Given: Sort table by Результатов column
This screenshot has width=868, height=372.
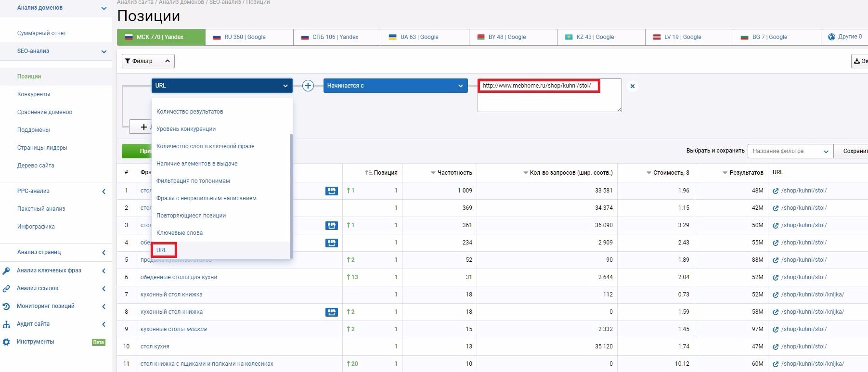Looking at the screenshot, I should pos(743,173).
